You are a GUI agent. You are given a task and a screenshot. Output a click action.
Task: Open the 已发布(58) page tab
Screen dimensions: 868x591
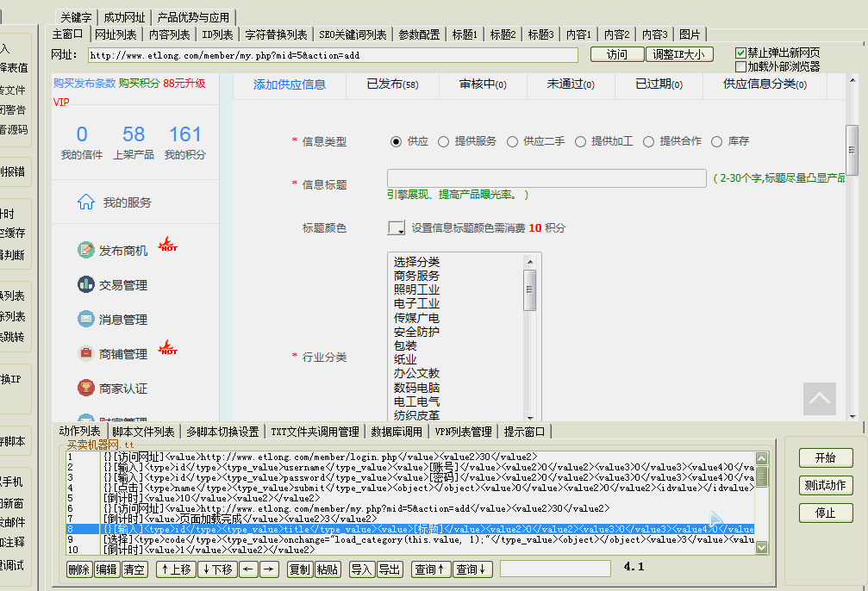tap(392, 84)
